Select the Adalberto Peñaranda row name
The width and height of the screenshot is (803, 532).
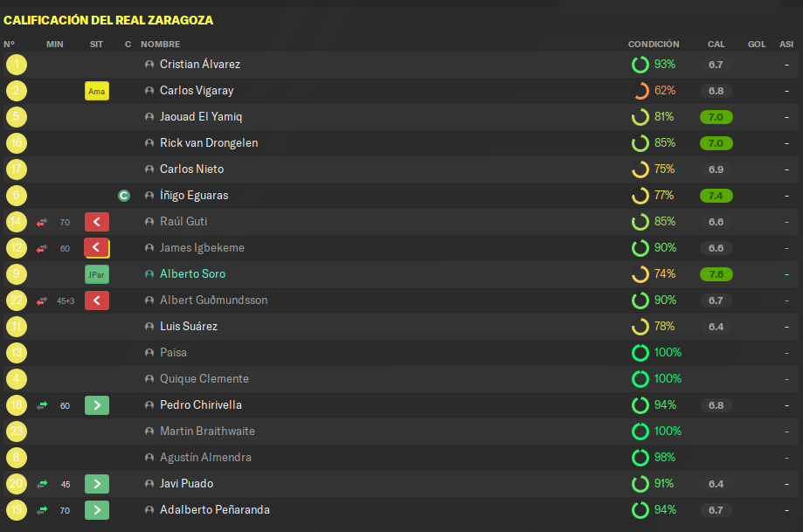(x=215, y=510)
